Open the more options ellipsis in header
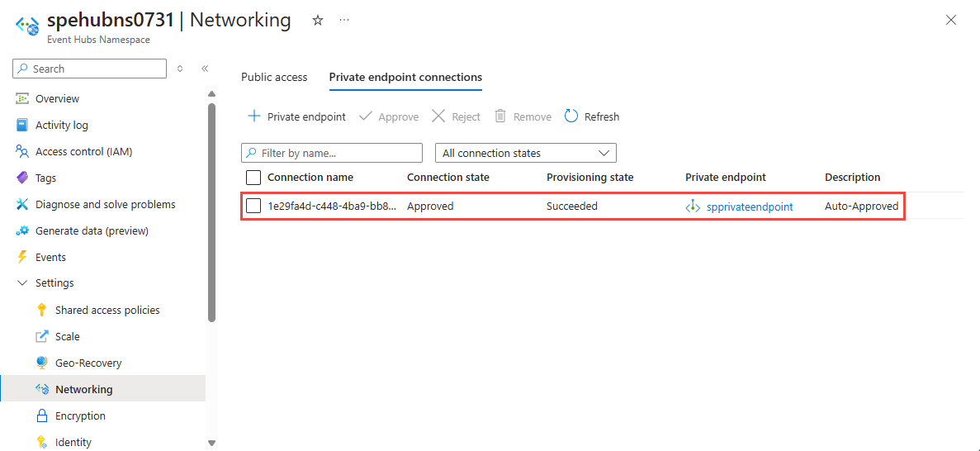This screenshot has height=451, width=980. (344, 20)
